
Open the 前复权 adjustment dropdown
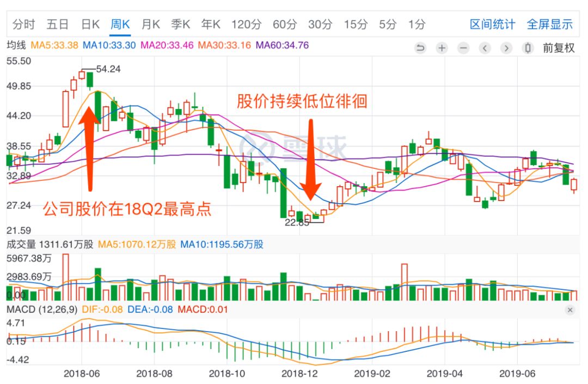click(x=559, y=48)
